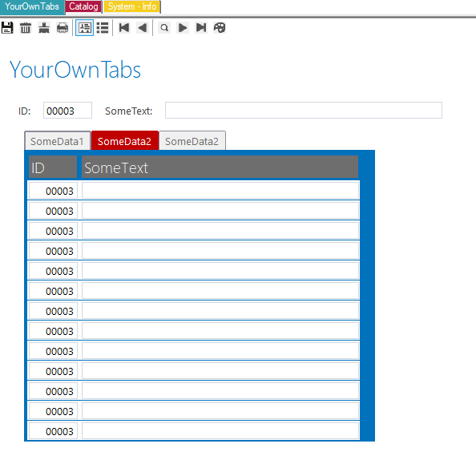Jump to last record
This screenshot has width=476, height=472.
[201, 27]
